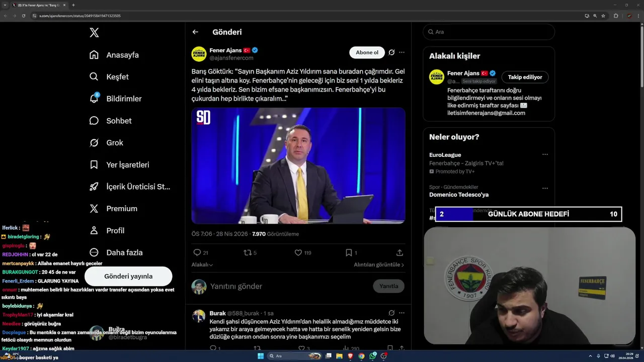Click taskbar Ara search box

tap(295, 356)
